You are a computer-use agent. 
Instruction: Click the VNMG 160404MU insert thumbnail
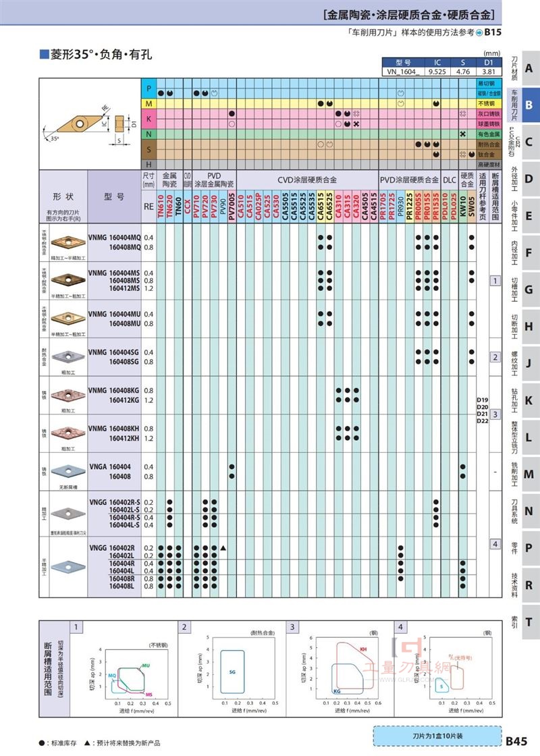68,318
